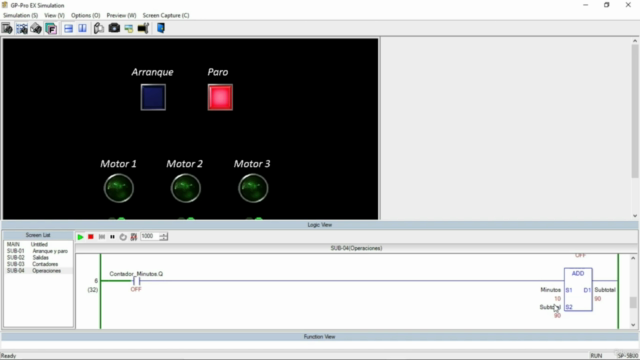Click the teal-pink 'F' function view icon
This screenshot has height=360, width=640.
pyautogui.click(x=51, y=29)
